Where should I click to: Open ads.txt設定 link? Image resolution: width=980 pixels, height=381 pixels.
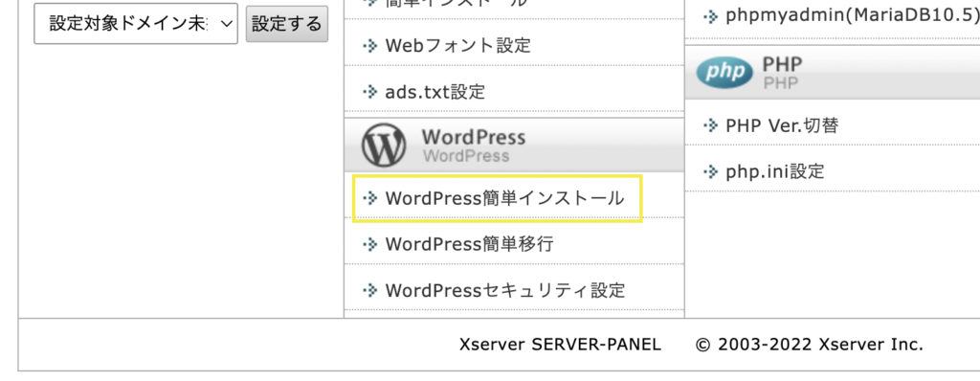tap(435, 92)
